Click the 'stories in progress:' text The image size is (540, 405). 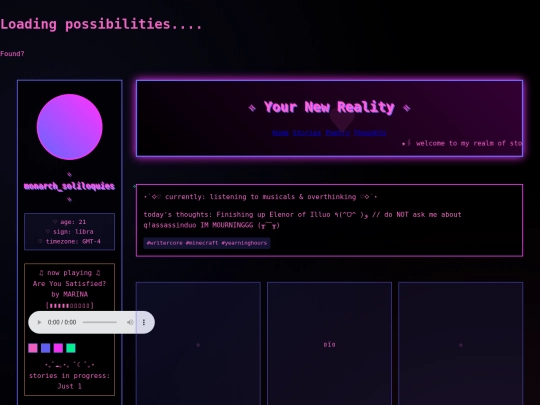tap(70, 376)
